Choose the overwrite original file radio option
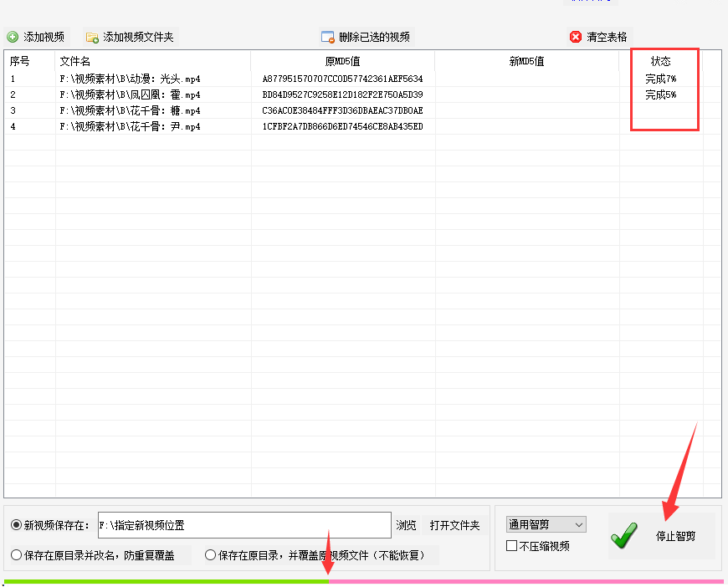This screenshot has height=587, width=728. pyautogui.click(x=211, y=554)
